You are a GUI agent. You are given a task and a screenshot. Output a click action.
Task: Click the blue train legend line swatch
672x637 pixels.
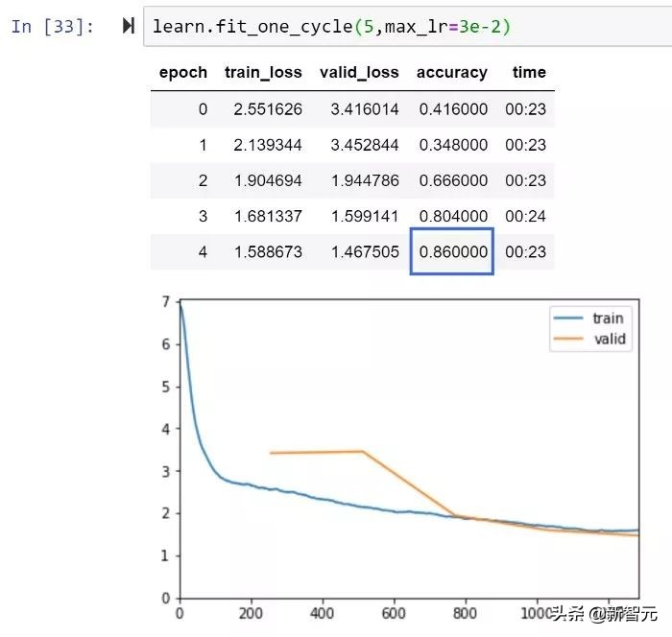tap(568, 318)
